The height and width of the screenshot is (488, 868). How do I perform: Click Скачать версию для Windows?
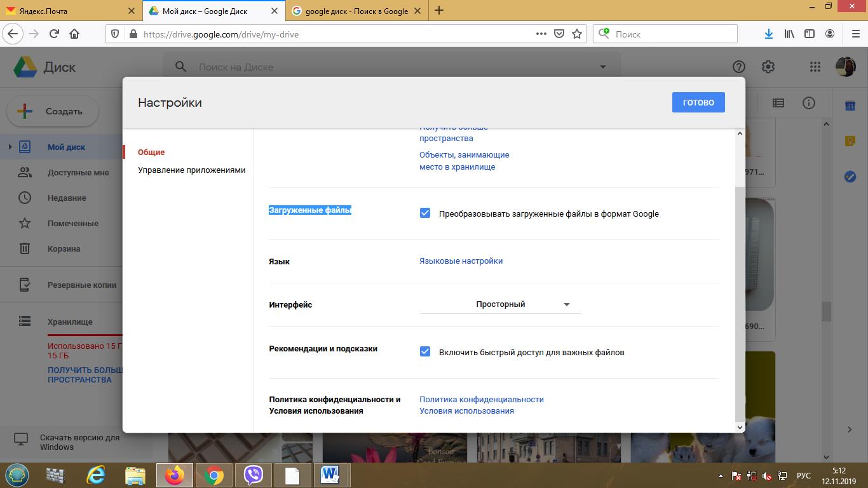[x=79, y=442]
